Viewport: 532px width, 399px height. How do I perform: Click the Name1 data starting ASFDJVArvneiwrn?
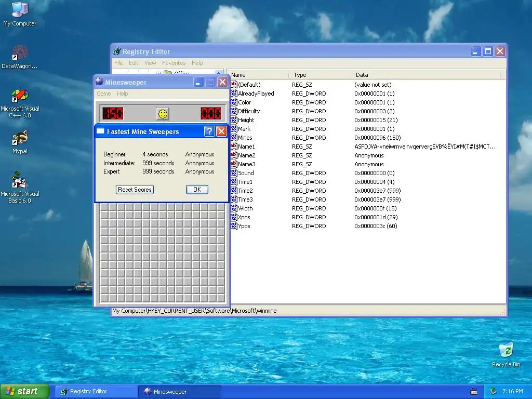(x=425, y=147)
